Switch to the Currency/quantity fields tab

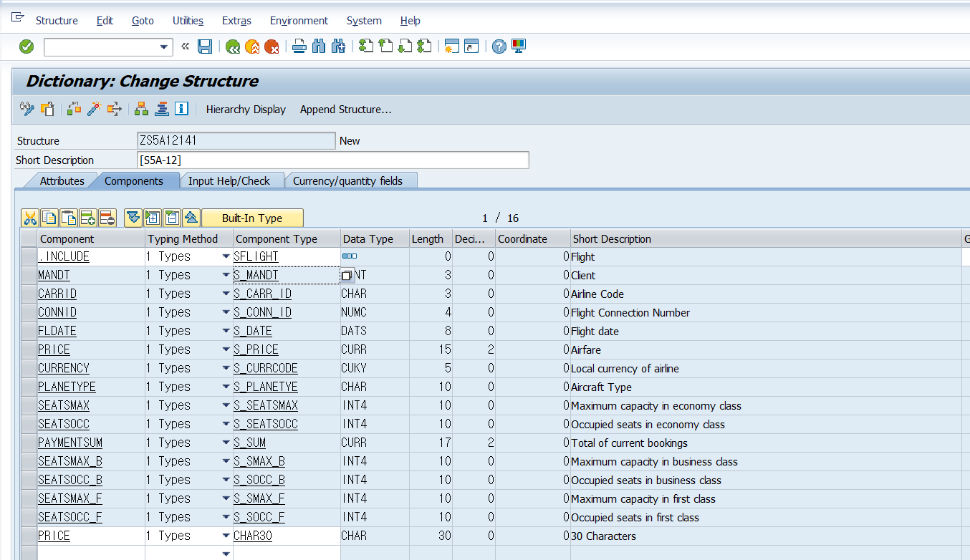(347, 180)
